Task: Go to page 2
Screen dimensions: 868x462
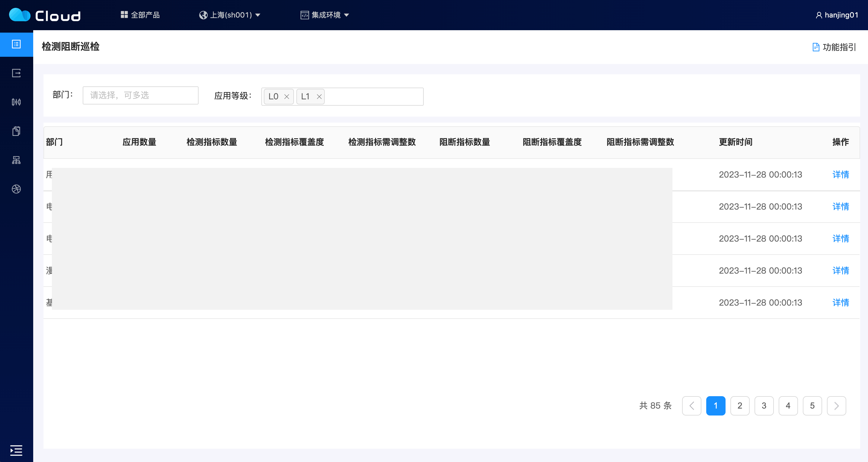Action: 740,406
